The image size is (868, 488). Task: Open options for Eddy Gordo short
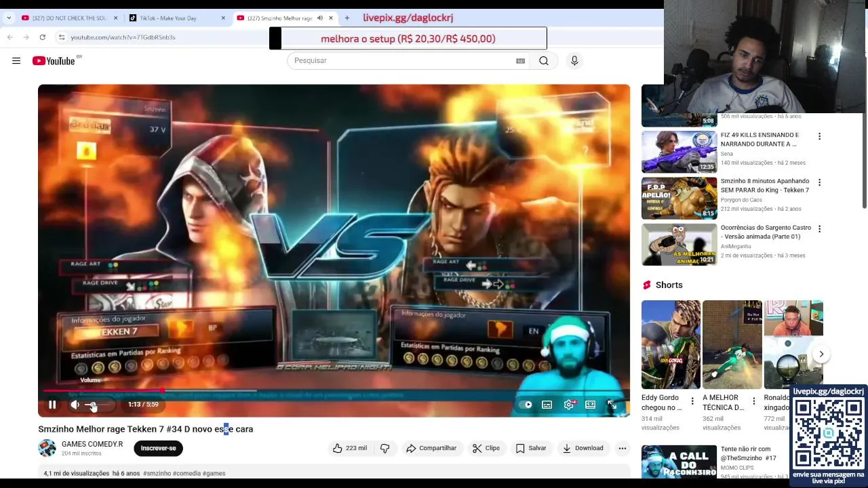(x=692, y=401)
